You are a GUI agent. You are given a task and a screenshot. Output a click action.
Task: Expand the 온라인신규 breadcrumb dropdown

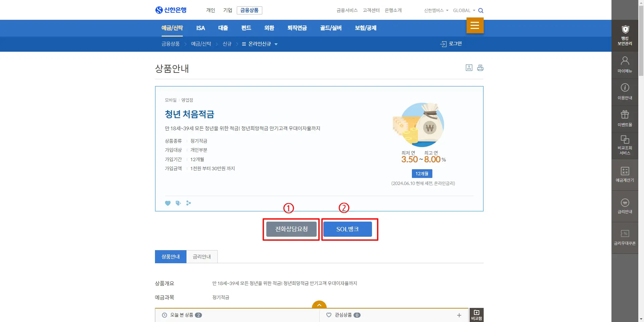[260, 44]
